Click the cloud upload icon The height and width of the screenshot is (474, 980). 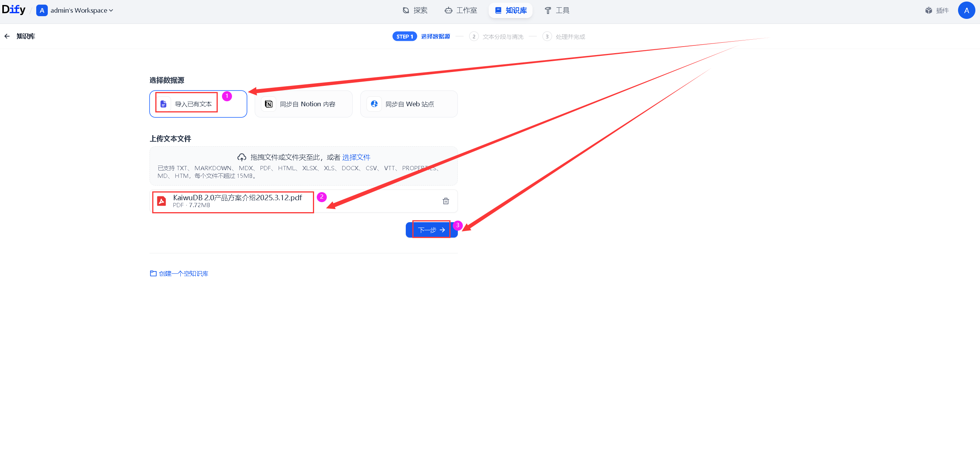click(242, 157)
